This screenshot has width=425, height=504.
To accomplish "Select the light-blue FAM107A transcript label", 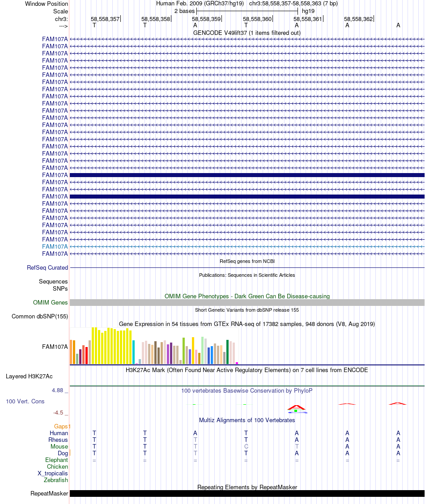I will [55, 246].
